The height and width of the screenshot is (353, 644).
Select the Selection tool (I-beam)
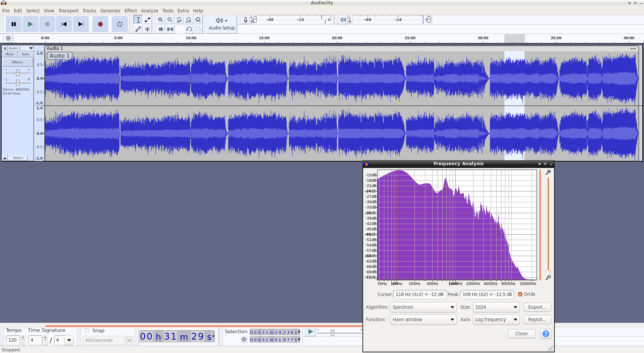click(x=138, y=20)
